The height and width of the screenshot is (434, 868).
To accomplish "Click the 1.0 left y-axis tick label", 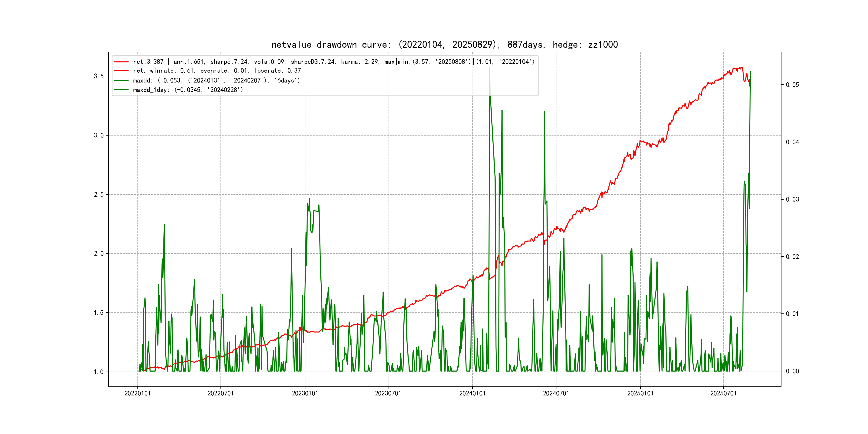I will pyautogui.click(x=98, y=372).
